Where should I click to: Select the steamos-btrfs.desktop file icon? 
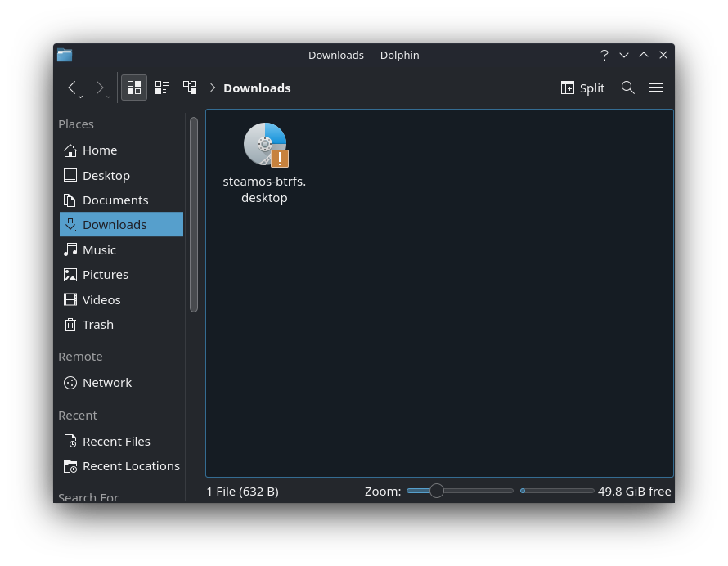coord(266,145)
